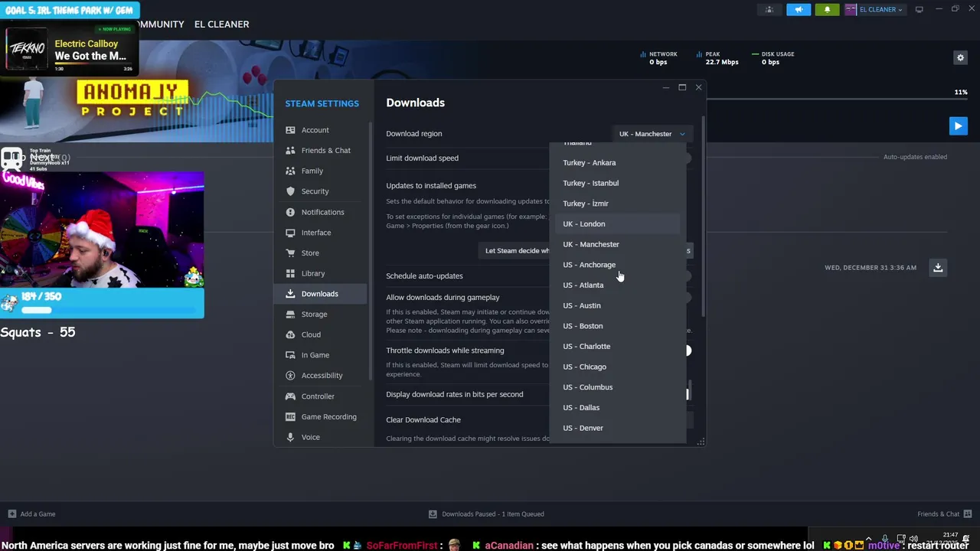The height and width of the screenshot is (551, 980).
Task: Select the Family settings icon
Action: (x=290, y=171)
